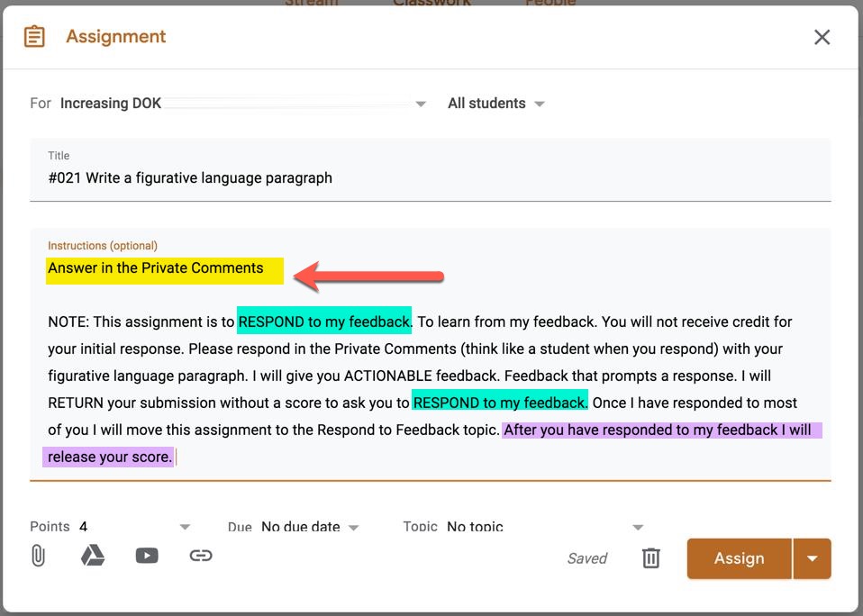
Task: Close the Assignment dialog
Action: click(822, 37)
